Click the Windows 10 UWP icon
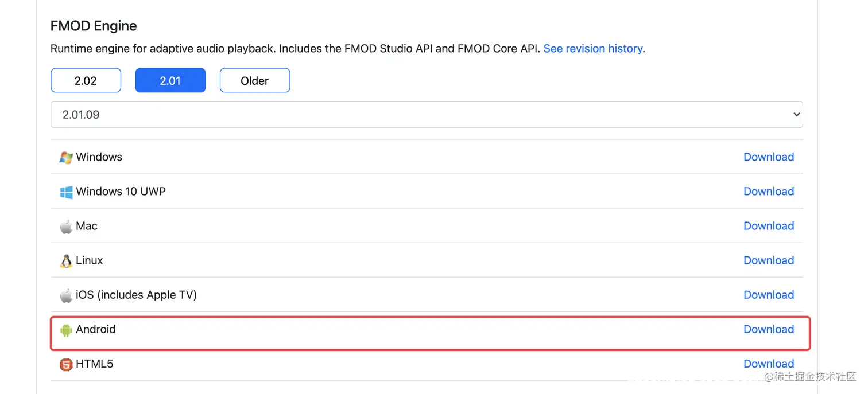 click(x=66, y=192)
